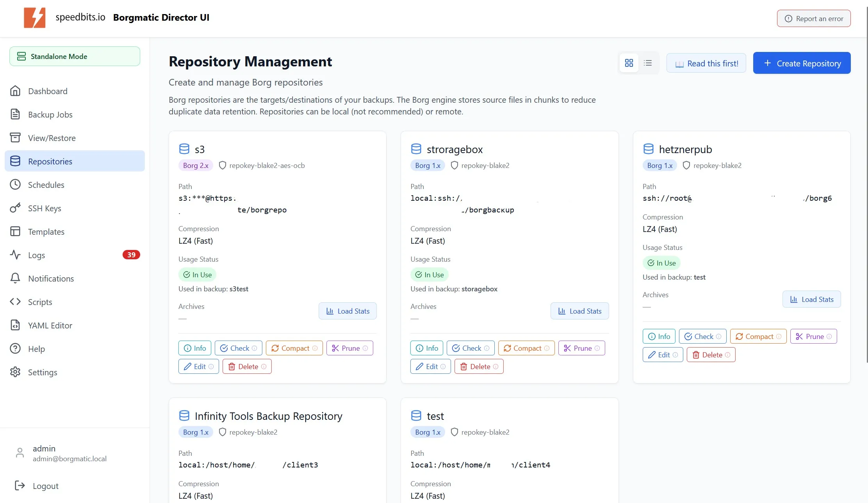
Task: Edit the stroragebox repository
Action: [431, 366]
